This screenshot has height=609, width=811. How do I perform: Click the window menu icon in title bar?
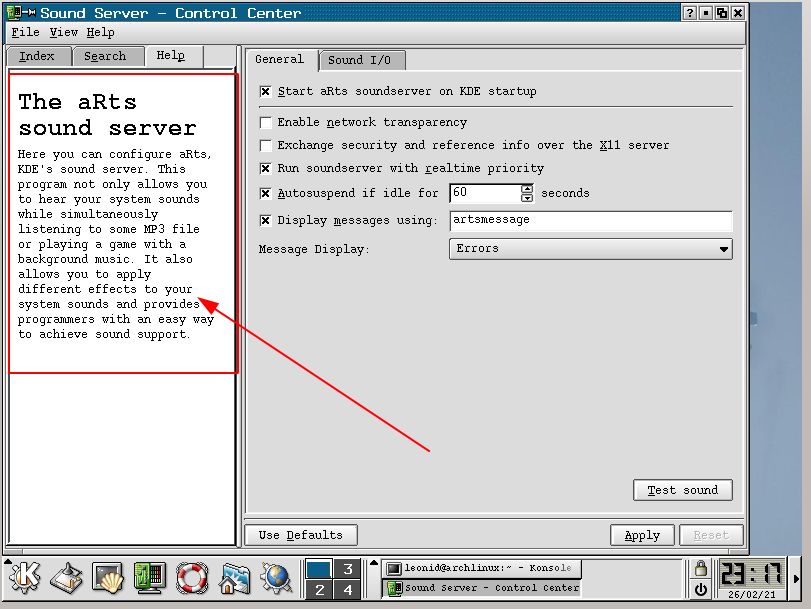[x=14, y=12]
